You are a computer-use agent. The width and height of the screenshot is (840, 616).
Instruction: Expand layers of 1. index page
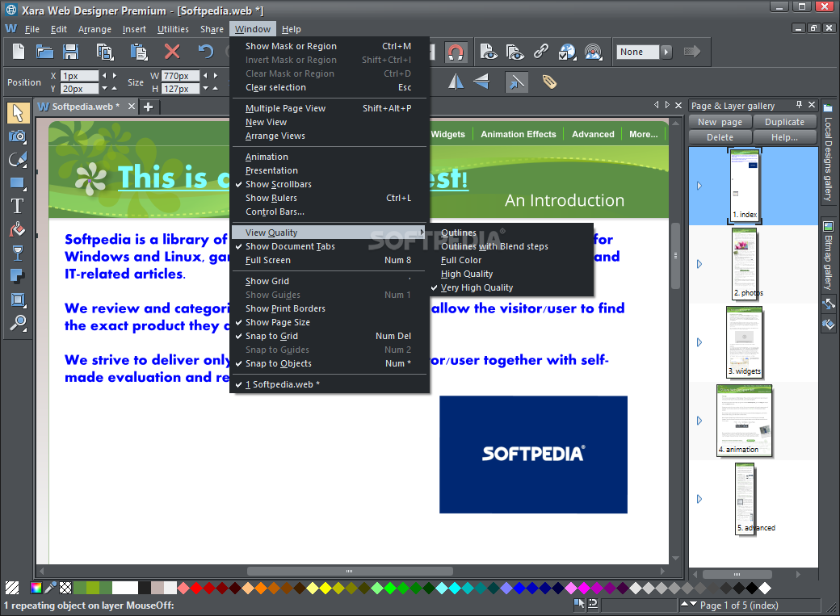[699, 186]
